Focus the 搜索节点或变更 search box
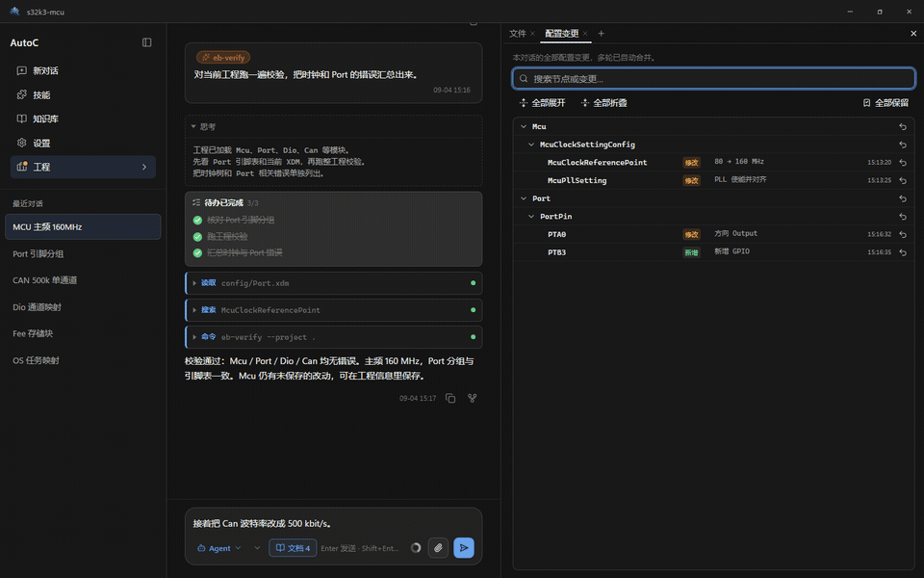 point(713,78)
